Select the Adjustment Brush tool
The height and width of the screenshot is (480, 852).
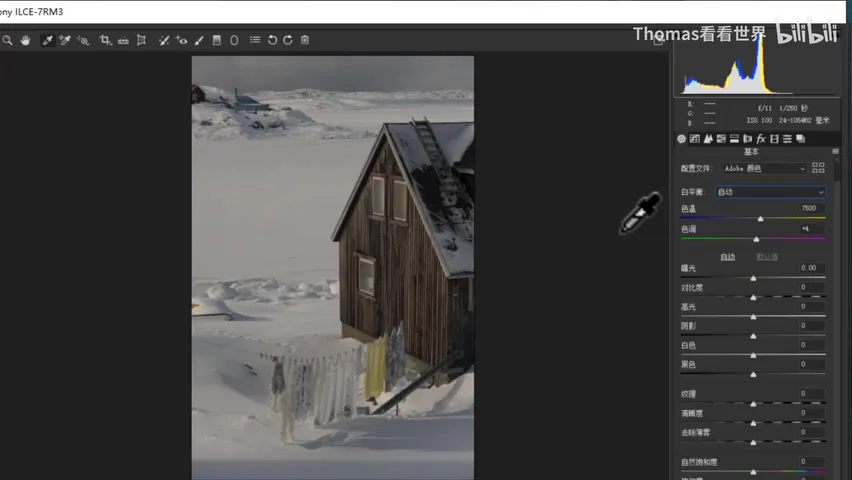click(x=199, y=40)
